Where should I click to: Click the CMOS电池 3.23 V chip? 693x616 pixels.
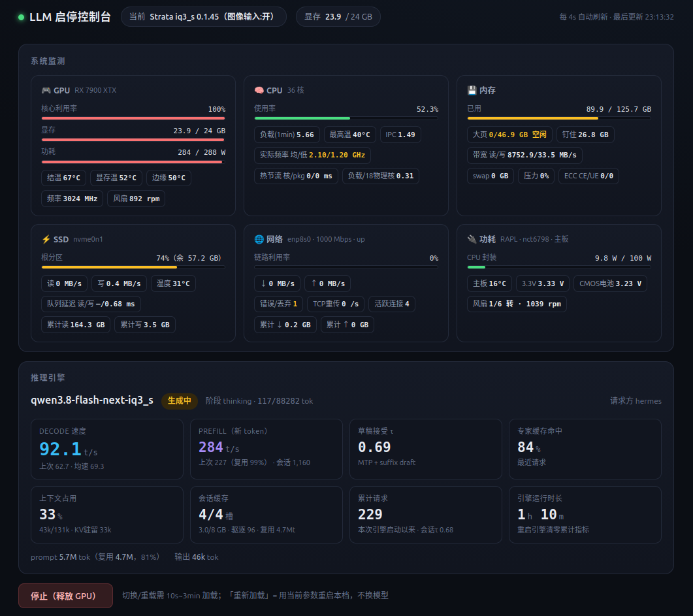point(610,284)
